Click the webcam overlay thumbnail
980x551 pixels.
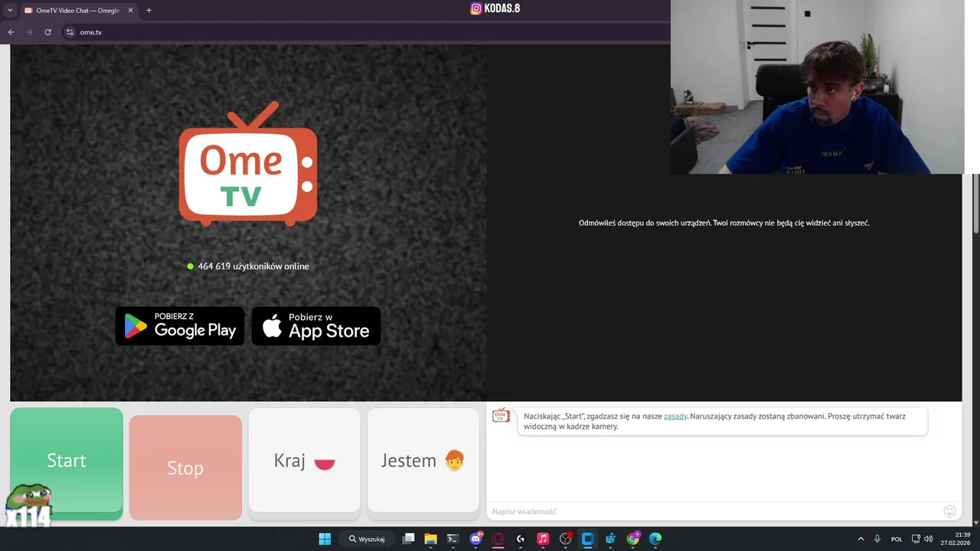(817, 87)
